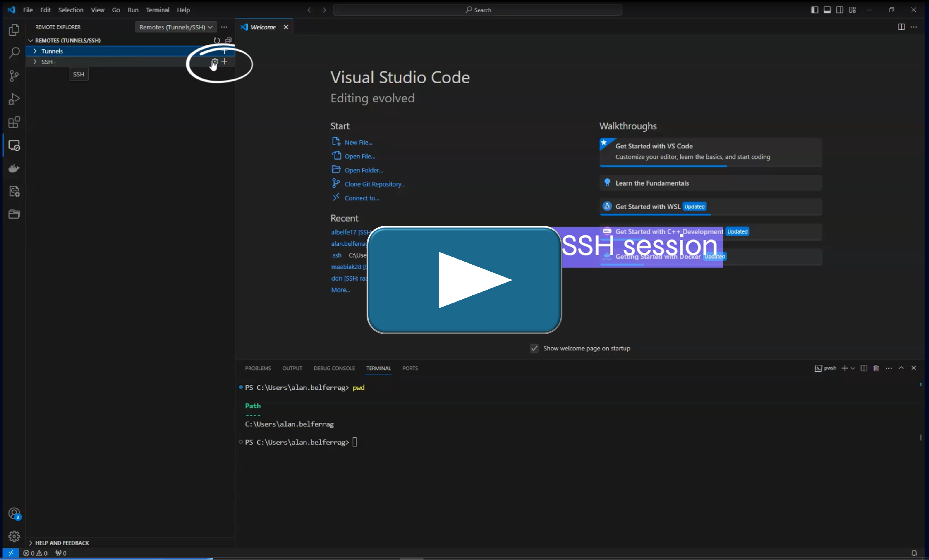
Task: Open errors and warnings status bar entry
Action: [36, 553]
